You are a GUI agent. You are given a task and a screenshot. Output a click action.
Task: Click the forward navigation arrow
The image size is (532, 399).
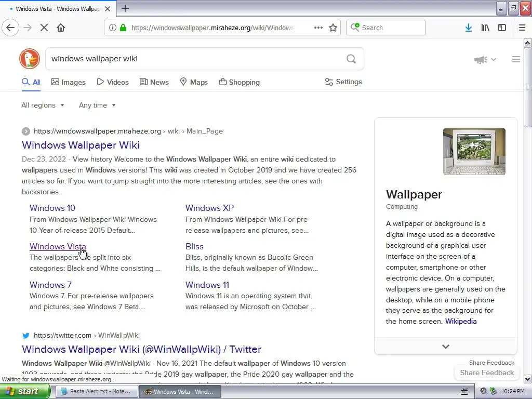coord(28,28)
